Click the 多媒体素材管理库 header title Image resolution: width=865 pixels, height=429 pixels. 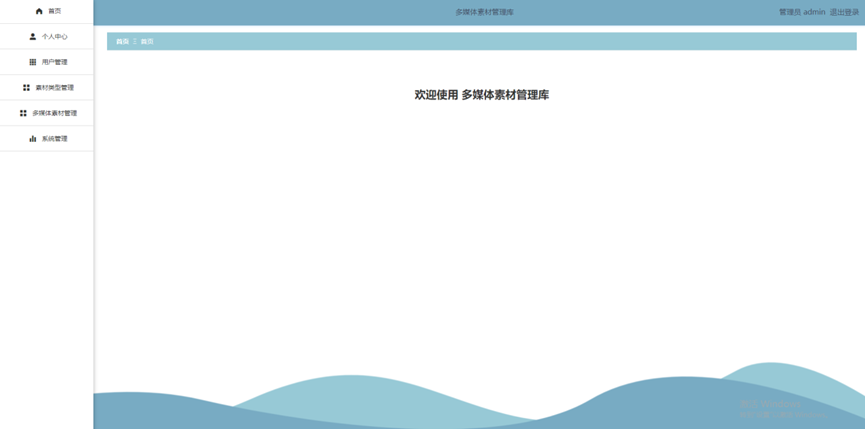[x=484, y=12]
